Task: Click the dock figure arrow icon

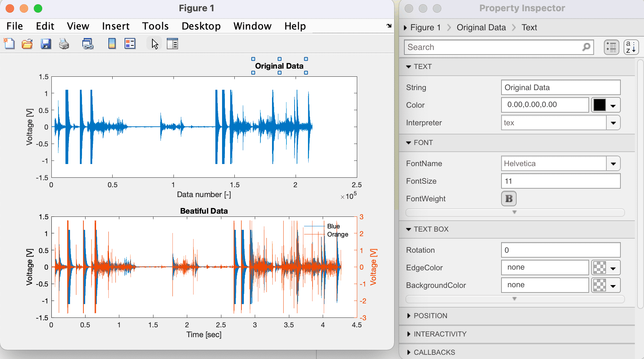Action: tap(389, 26)
